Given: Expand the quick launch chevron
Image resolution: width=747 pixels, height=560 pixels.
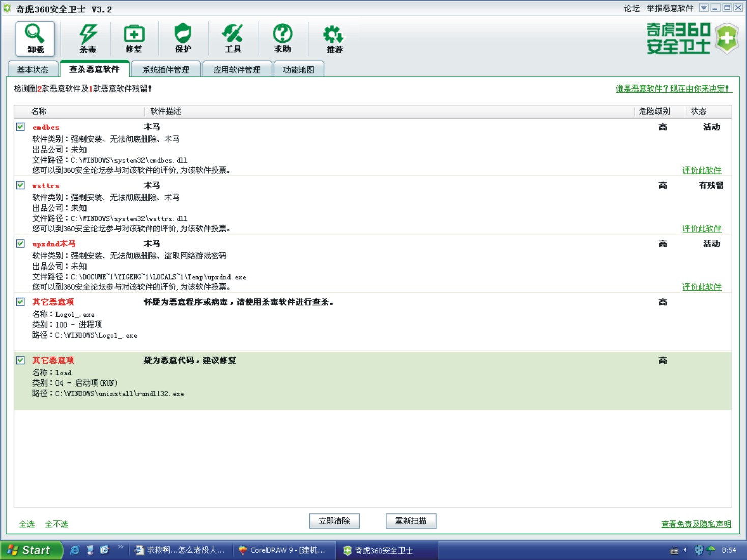Looking at the screenshot, I should pos(121,547).
